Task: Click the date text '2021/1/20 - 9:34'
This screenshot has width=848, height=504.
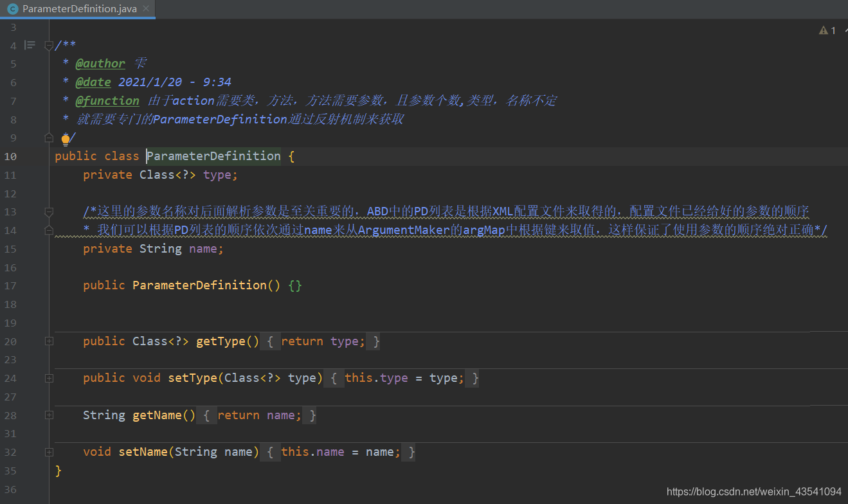Action: pos(175,82)
